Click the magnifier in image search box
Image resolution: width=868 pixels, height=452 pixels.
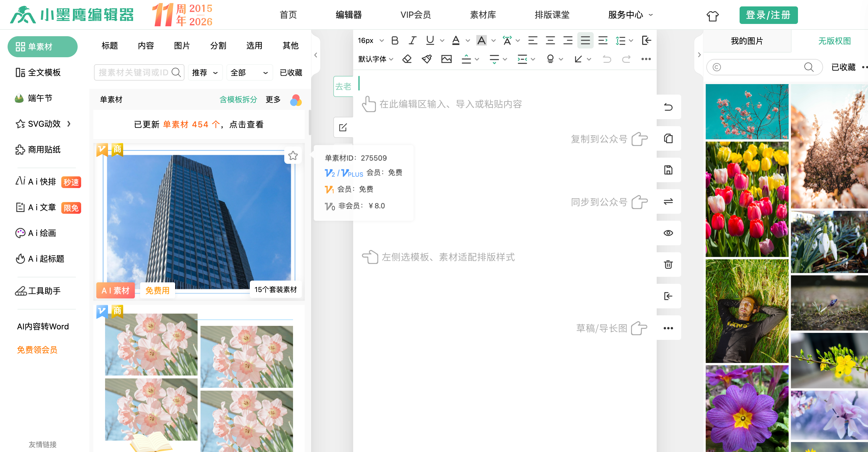[809, 67]
